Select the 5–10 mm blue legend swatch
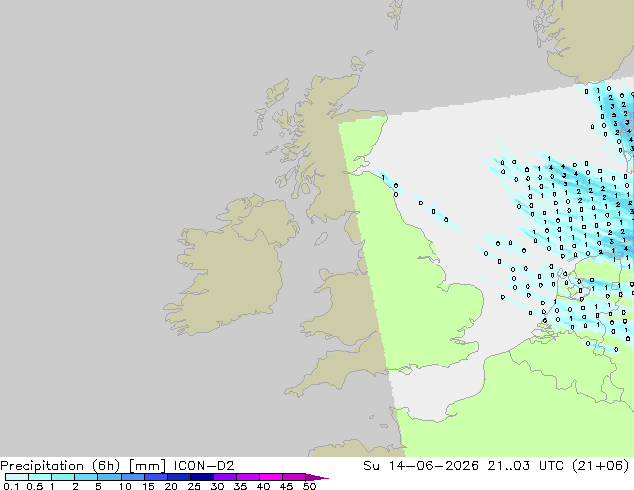The width and height of the screenshot is (634, 490). [x=109, y=477]
